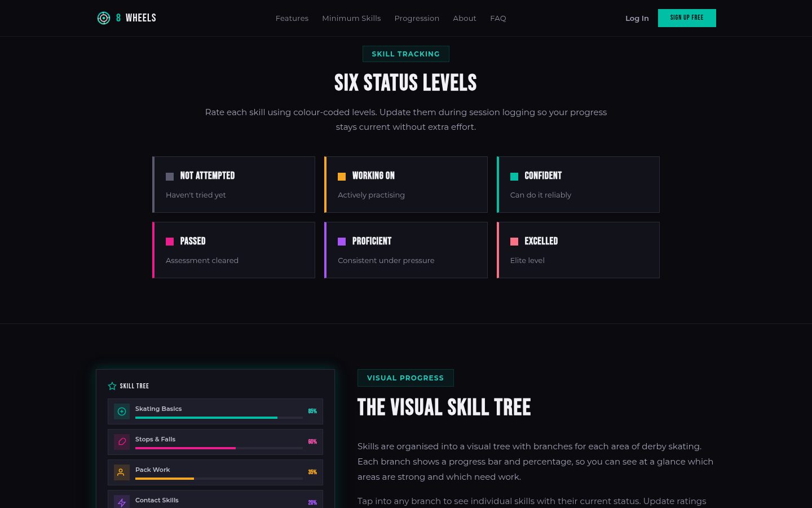Click the coral Excelled colour swatch
This screenshot has height=508, width=812.
514,242
